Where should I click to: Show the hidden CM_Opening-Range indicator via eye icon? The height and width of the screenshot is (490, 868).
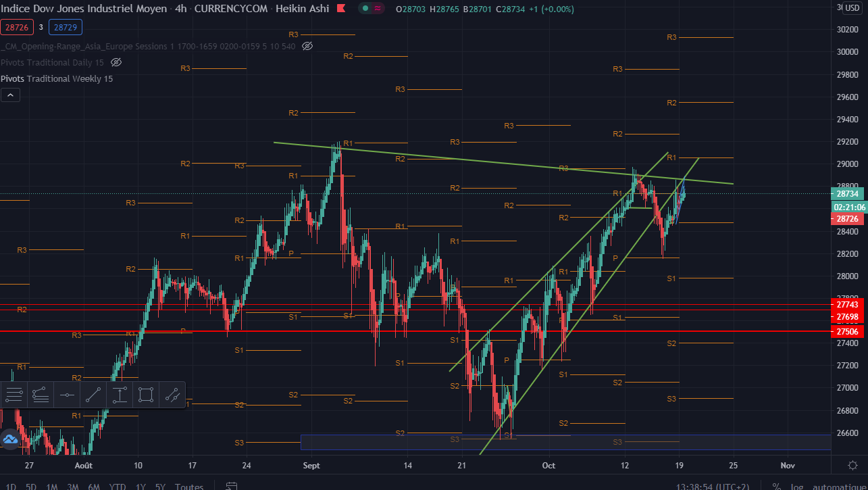(307, 46)
